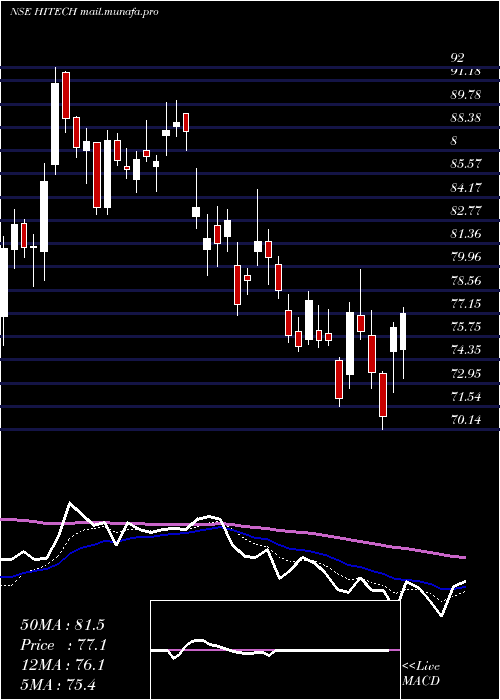500x700 pixels.
Task: Click the '5MA : 75.4' readout
Action: coord(58,685)
